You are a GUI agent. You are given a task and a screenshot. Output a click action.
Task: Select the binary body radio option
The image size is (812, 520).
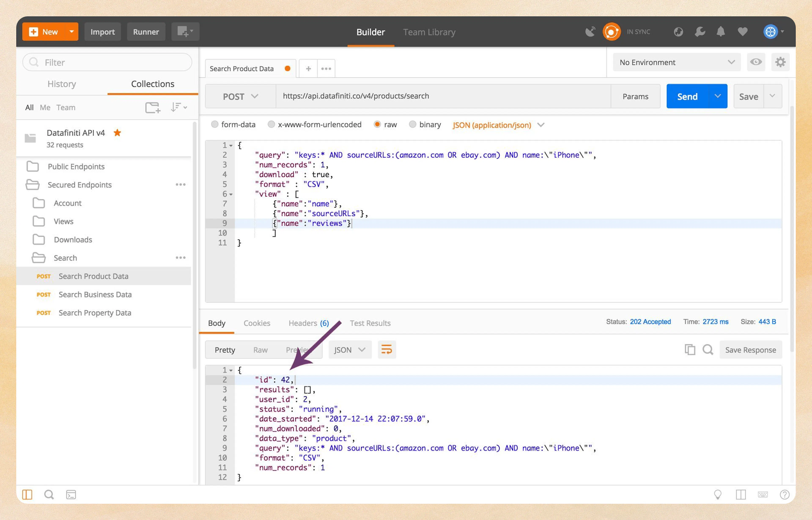click(x=412, y=125)
